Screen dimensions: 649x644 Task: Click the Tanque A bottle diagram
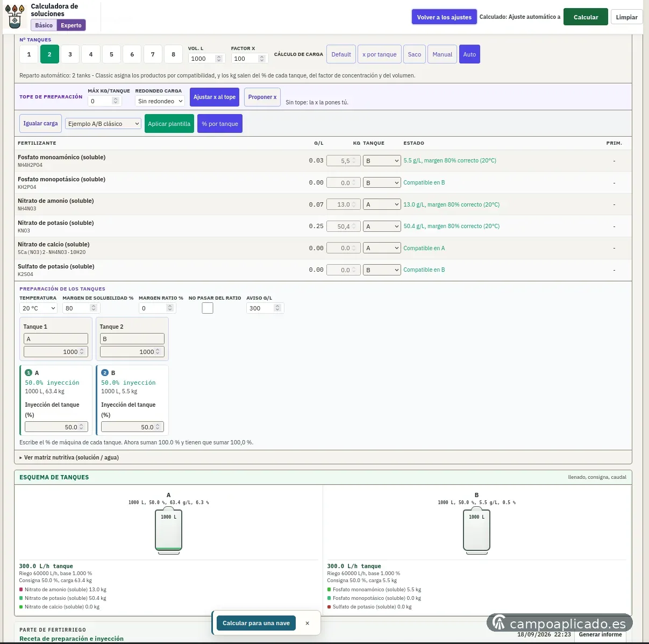(168, 531)
